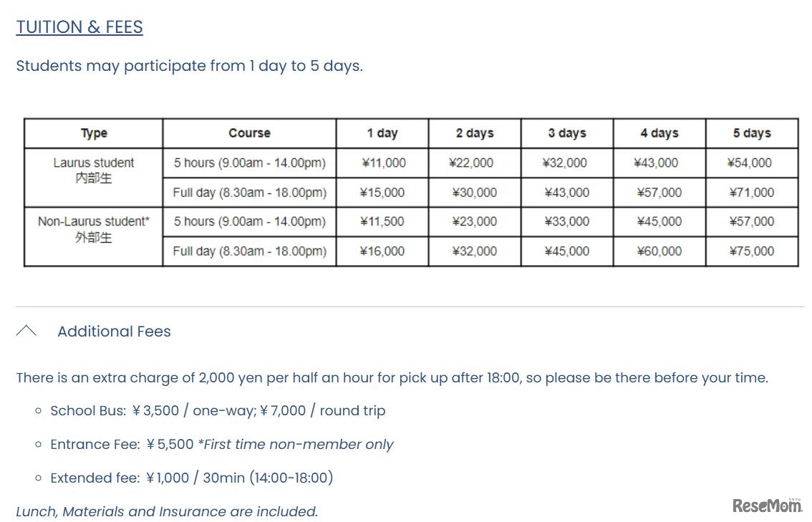Click the 5 days column header
This screenshot has height=522, width=812.
pyautogui.click(x=752, y=133)
